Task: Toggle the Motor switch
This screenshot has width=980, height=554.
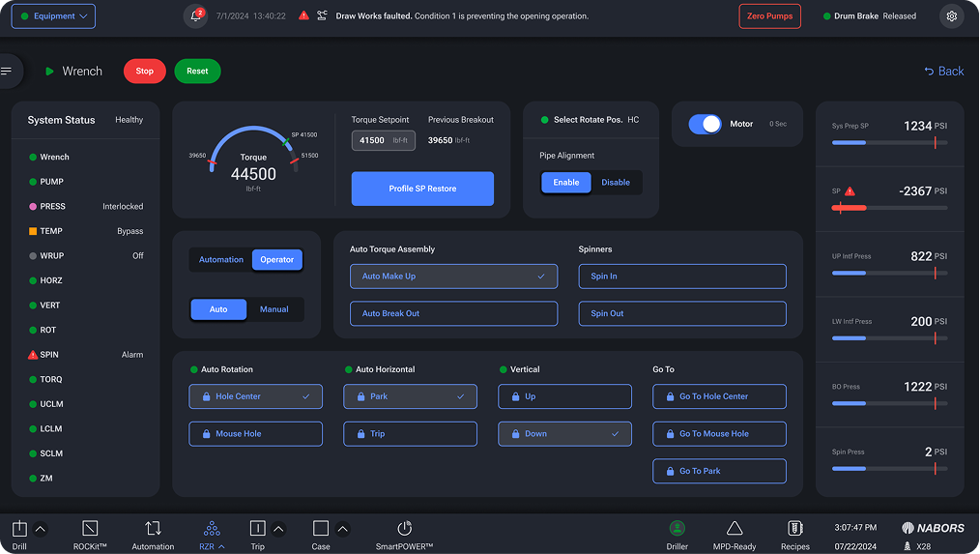Action: 705,124
